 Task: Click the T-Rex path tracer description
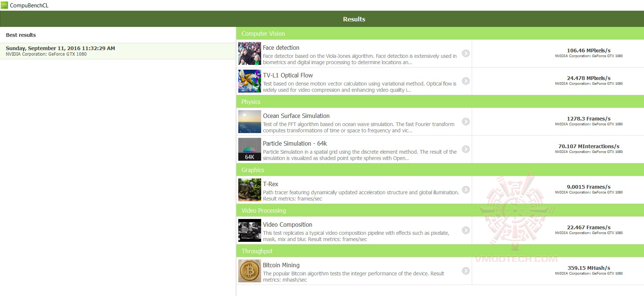361,196
